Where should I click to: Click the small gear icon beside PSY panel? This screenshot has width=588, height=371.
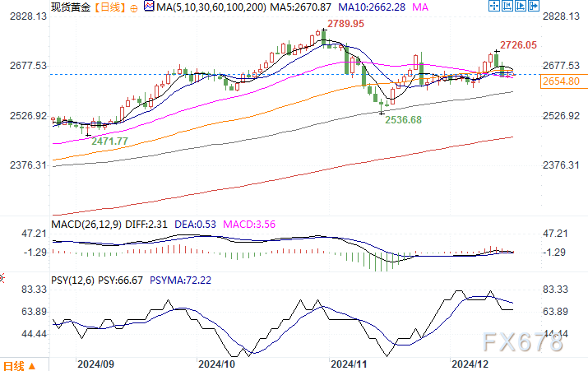2,278
